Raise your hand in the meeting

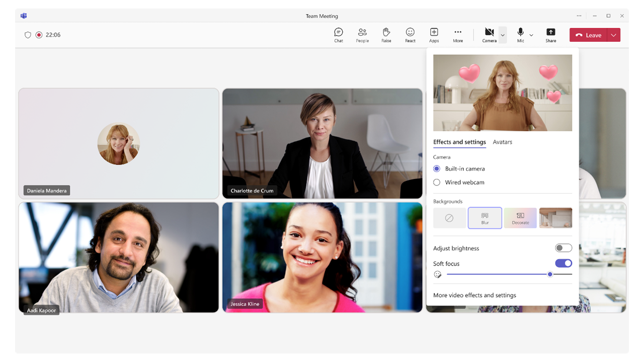[386, 35]
